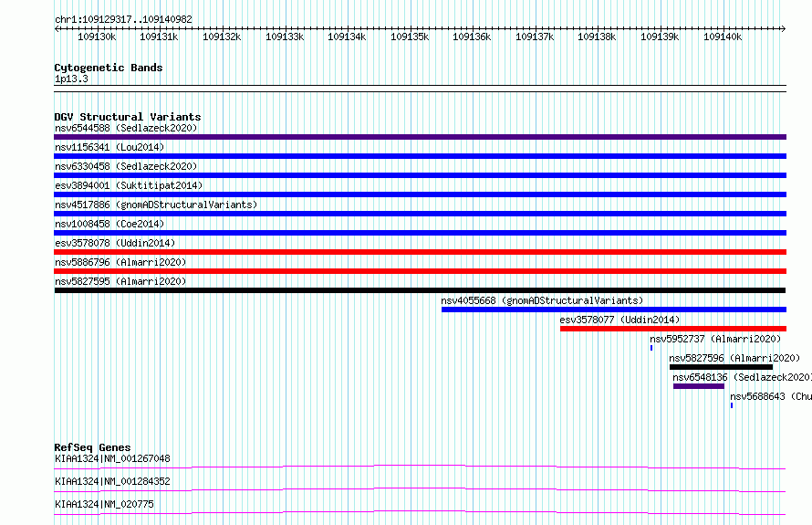Select the black nsv5827596 variant bar
This screenshot has width=812, height=525.
721,367
